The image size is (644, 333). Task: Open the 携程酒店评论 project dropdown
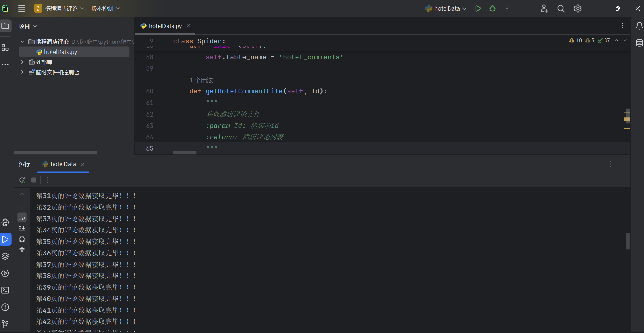[x=59, y=8]
